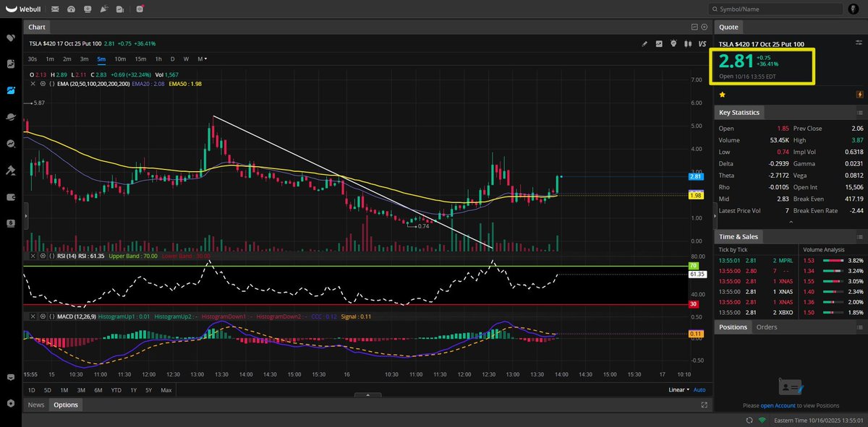
Task: Open the Orders tab
Action: click(x=767, y=327)
